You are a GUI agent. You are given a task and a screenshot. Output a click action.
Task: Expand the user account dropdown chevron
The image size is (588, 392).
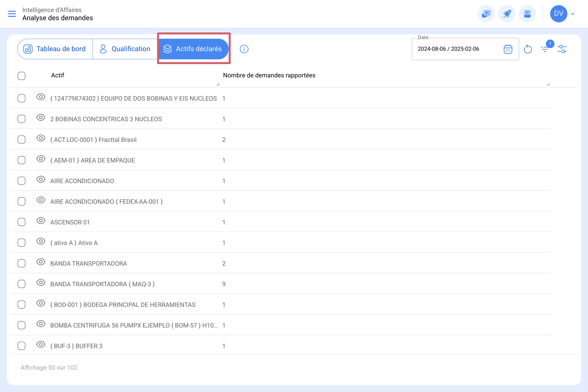[573, 14]
